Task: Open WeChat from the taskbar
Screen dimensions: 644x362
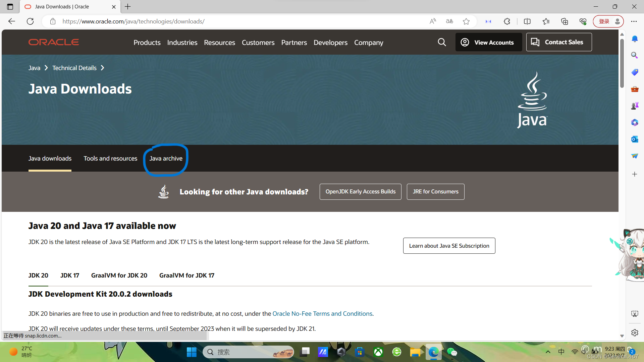Action: (x=452, y=352)
